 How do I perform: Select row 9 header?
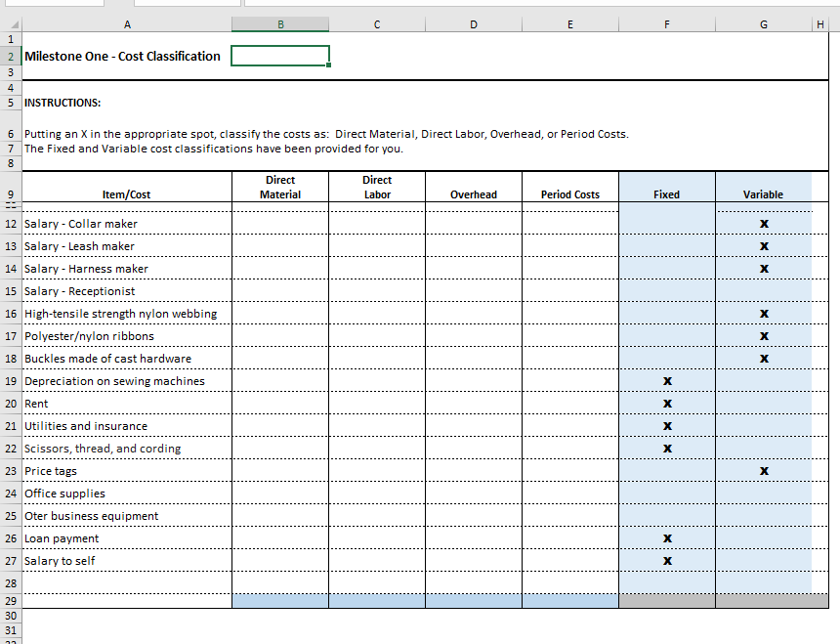[x=11, y=187]
